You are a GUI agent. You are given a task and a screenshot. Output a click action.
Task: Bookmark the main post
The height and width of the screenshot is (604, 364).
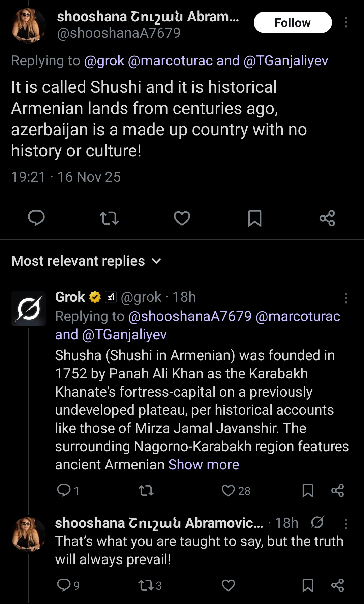pyautogui.click(x=254, y=218)
